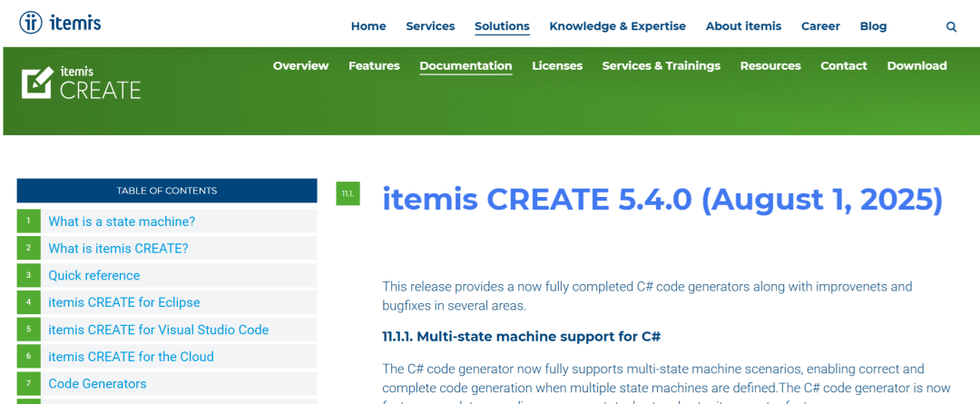Open the Services menu
980x404 pixels.
(430, 26)
